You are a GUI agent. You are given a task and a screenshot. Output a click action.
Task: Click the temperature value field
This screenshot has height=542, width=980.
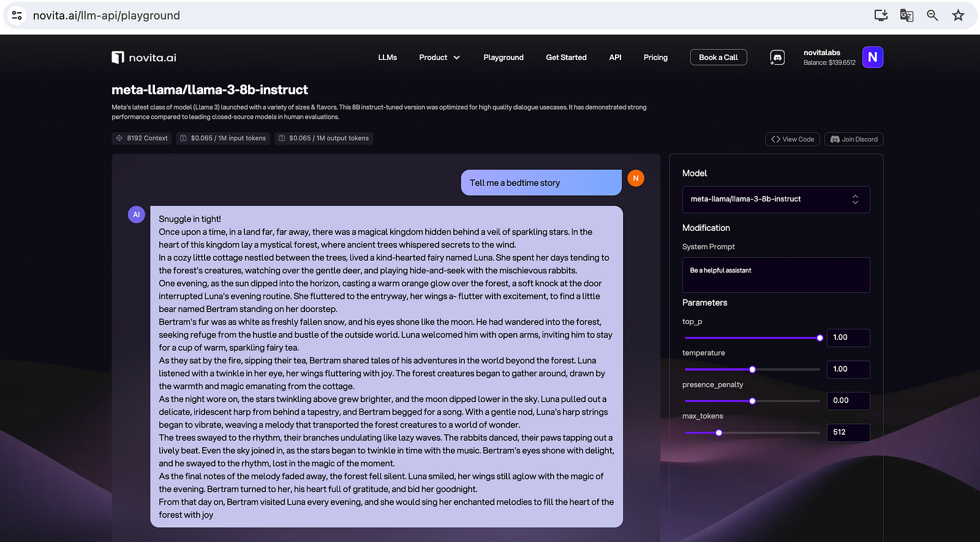[848, 369]
